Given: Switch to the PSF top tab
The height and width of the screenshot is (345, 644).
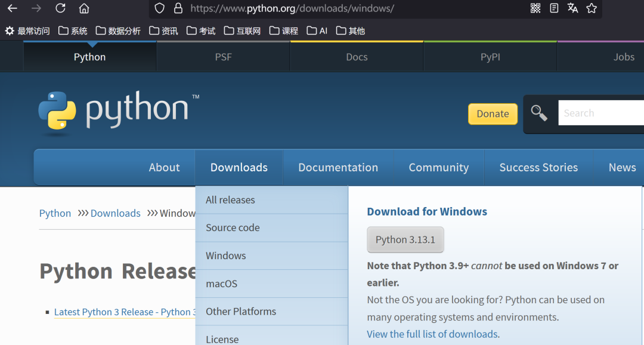Looking at the screenshot, I should 224,57.
